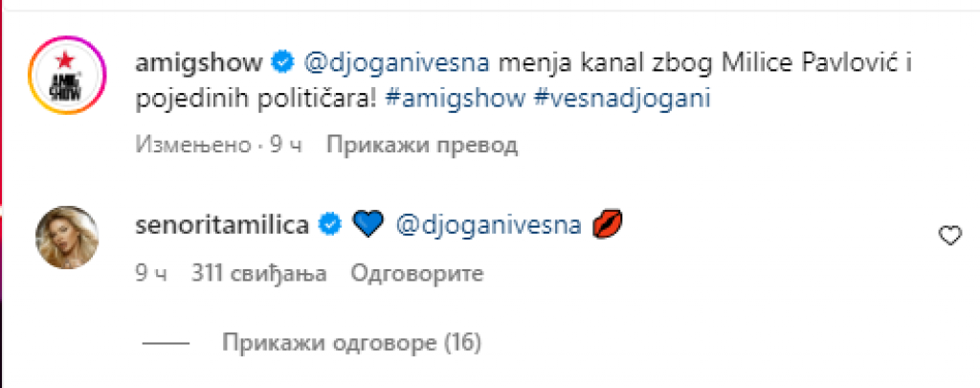Expand Прикажи одговоре (16) replies
The height and width of the screenshot is (388, 980).
click(352, 342)
